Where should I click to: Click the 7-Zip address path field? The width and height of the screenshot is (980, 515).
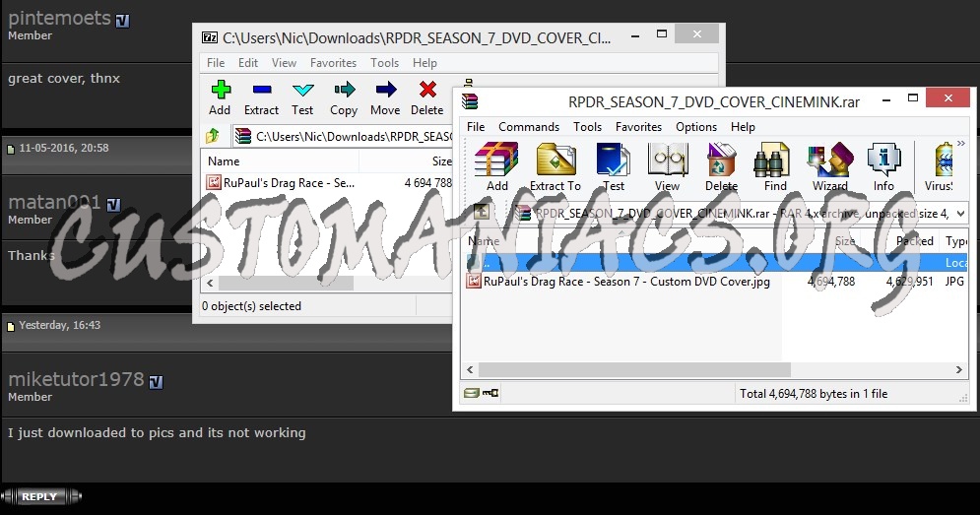pos(343,136)
